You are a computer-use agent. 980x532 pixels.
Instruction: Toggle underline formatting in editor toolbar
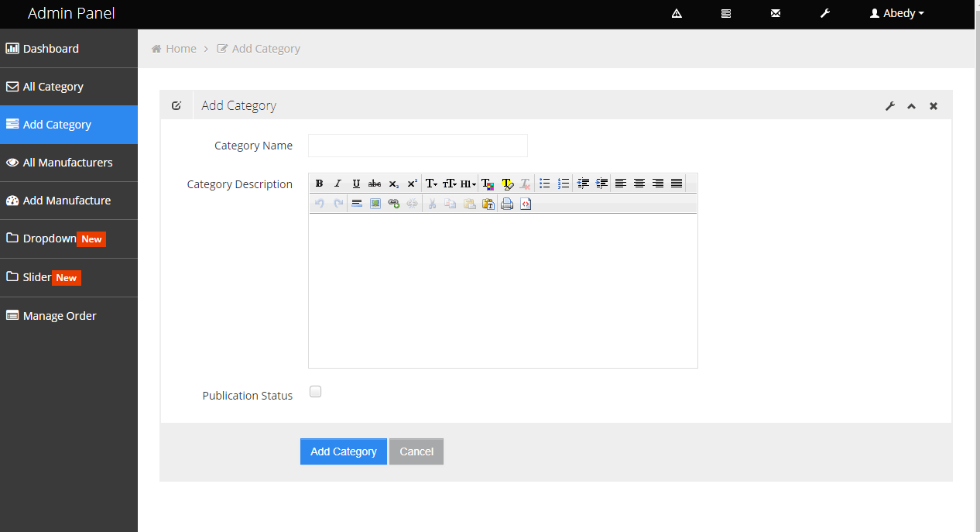pyautogui.click(x=356, y=184)
